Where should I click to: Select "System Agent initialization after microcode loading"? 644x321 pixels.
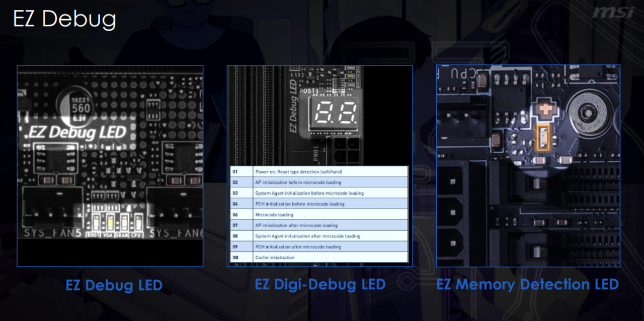tap(319, 236)
